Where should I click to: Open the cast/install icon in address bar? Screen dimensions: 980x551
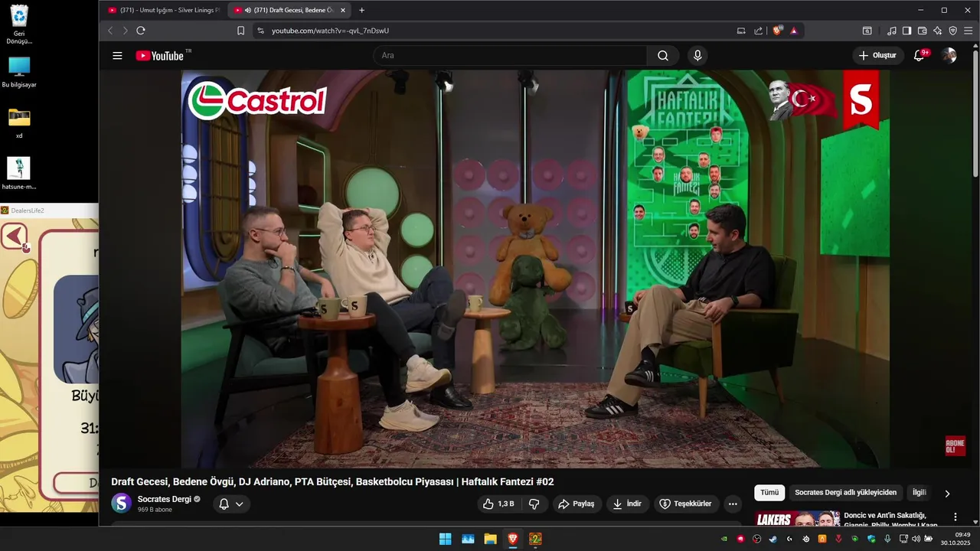[x=741, y=31]
